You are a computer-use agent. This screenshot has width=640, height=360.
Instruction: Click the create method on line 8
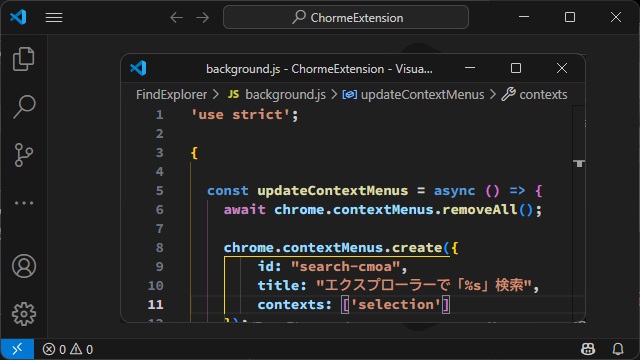[417, 248]
